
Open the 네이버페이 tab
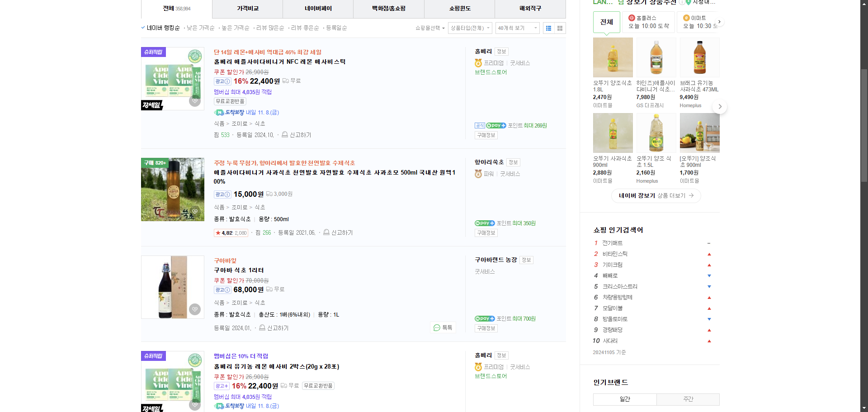pyautogui.click(x=318, y=9)
